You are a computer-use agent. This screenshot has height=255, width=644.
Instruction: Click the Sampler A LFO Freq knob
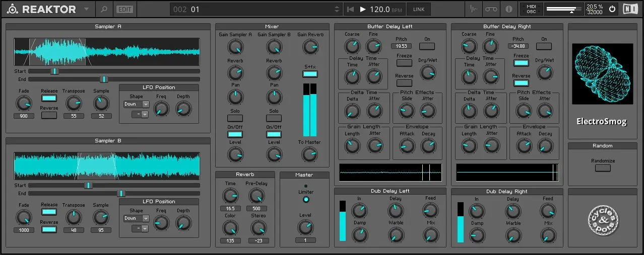point(161,108)
